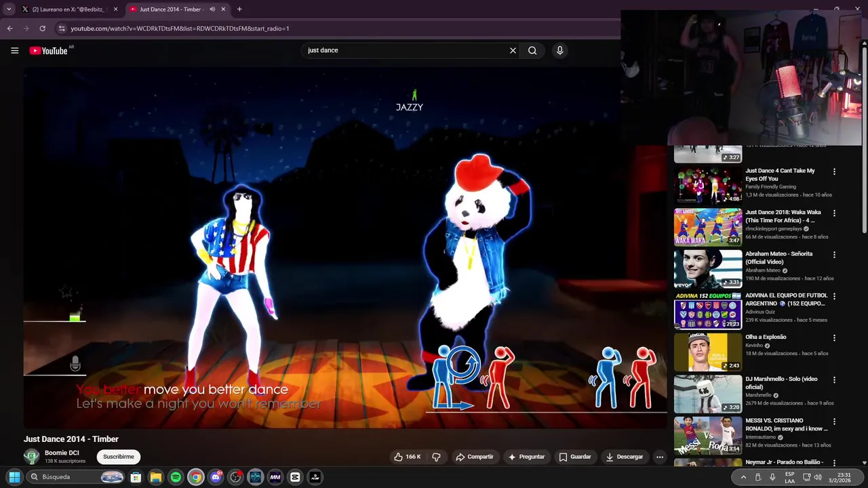This screenshot has width=868, height=488.
Task: Open CapCut from the taskbar
Action: coord(295,477)
